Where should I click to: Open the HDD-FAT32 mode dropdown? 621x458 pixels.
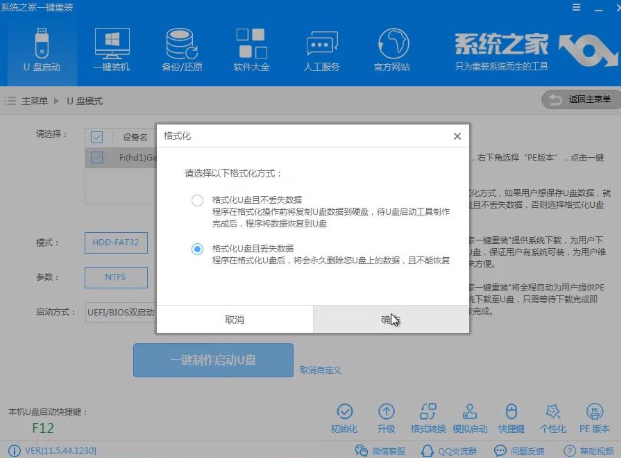tap(116, 243)
